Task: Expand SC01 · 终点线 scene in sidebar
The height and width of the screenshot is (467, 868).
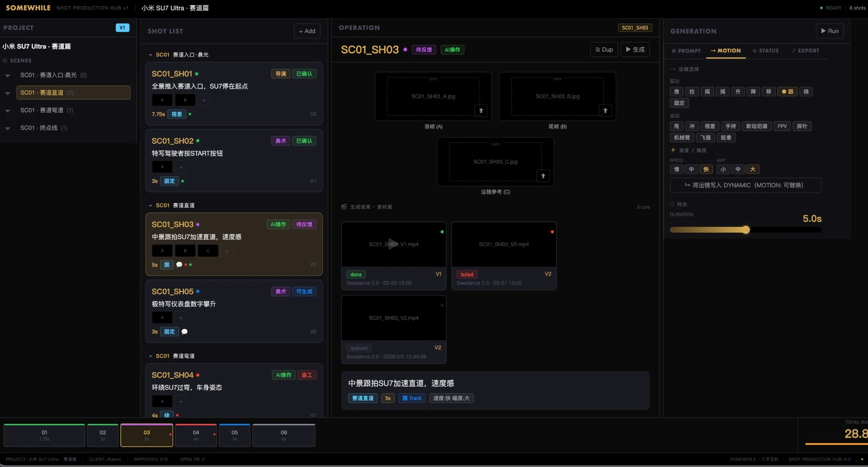Action: coord(8,128)
